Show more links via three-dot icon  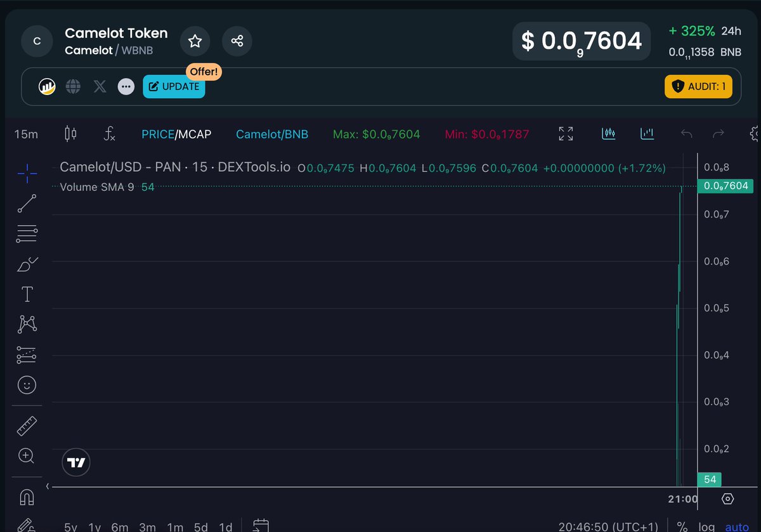(126, 86)
